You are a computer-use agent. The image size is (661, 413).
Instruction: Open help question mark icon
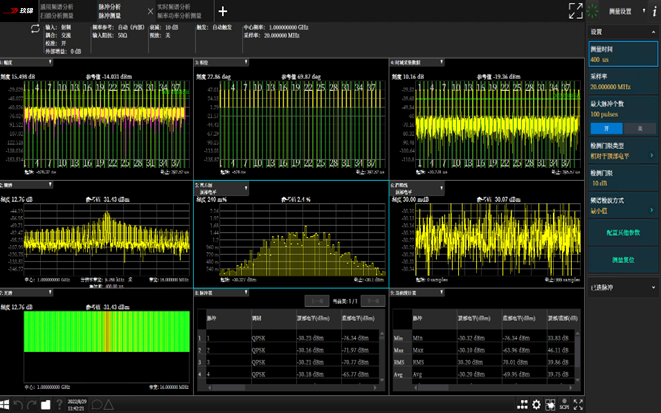59,405
